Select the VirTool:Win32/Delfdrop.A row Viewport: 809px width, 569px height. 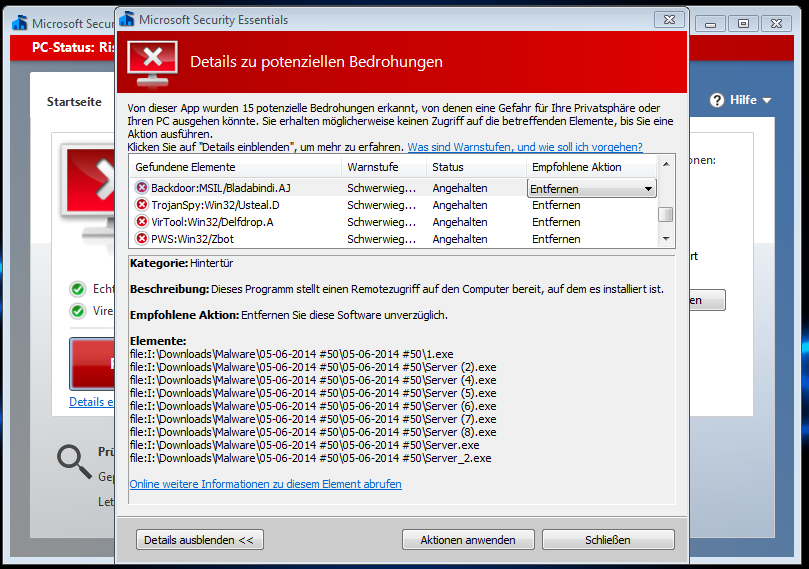394,222
